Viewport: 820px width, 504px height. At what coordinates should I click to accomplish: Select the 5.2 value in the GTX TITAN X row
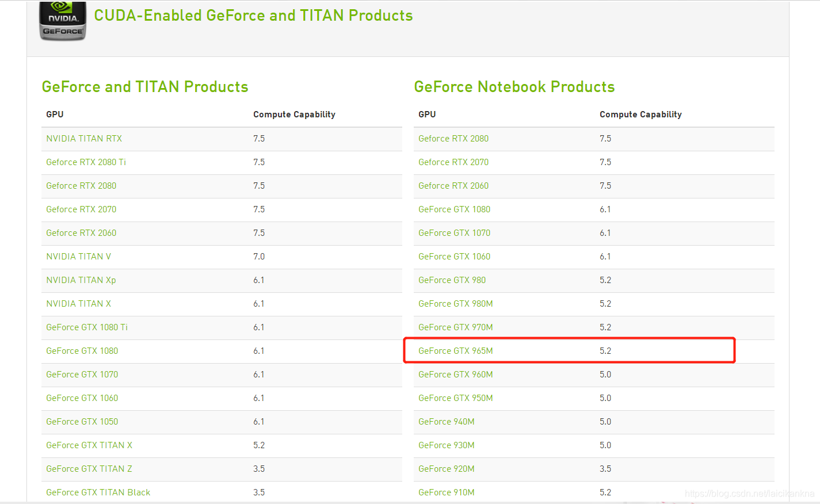259,445
